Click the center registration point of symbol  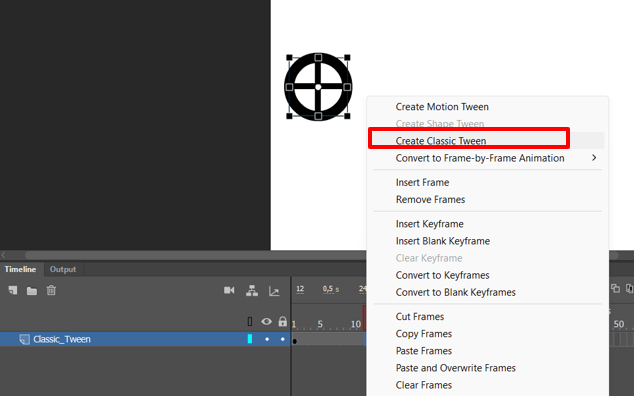(x=318, y=87)
